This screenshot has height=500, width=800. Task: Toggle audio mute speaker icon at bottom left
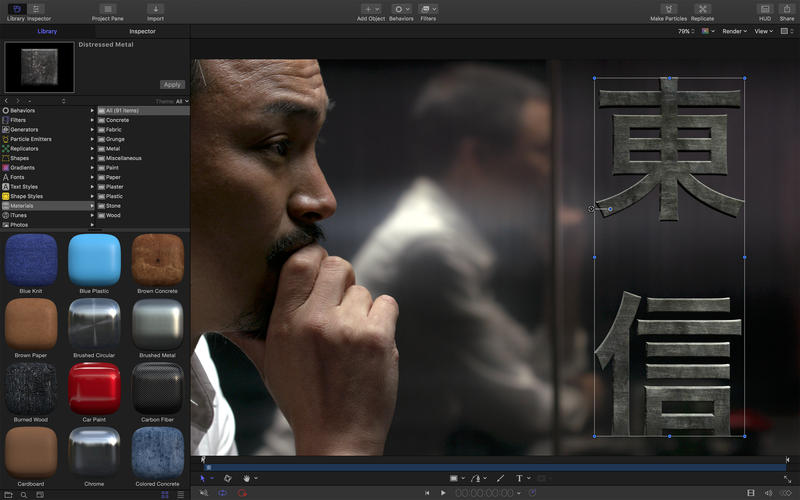pyautogui.click(x=203, y=493)
